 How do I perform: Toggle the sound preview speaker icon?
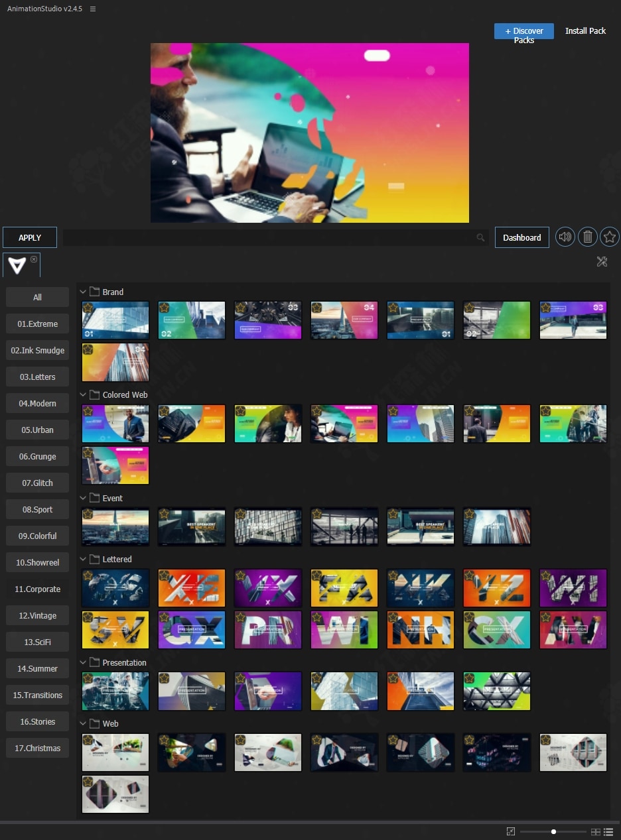pyautogui.click(x=565, y=237)
